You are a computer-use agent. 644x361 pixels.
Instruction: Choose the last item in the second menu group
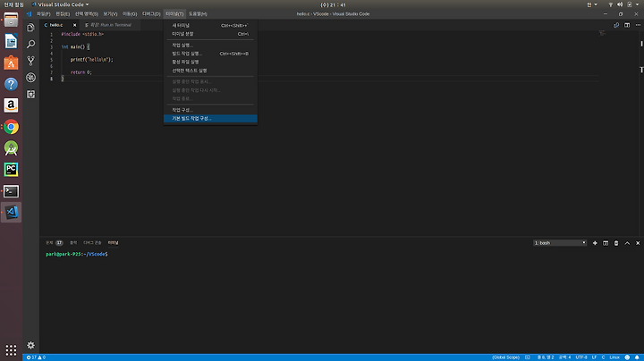pyautogui.click(x=210, y=71)
